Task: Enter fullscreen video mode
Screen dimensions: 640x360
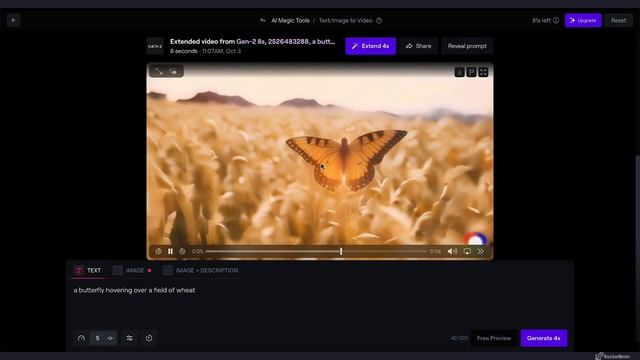Action: [483, 72]
